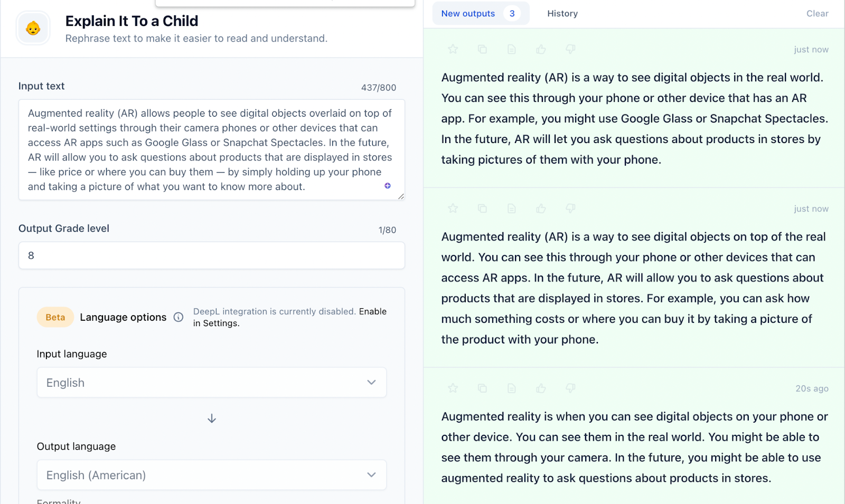Click inside the Input text area
This screenshot has width=845, height=504.
pyautogui.click(x=211, y=150)
